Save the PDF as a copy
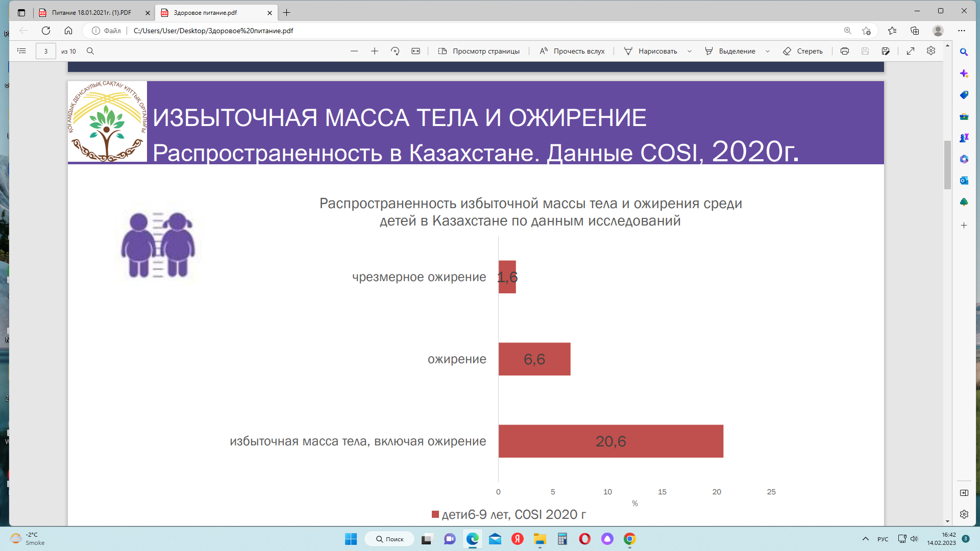Screen dimensions: 980x551 click(886, 51)
